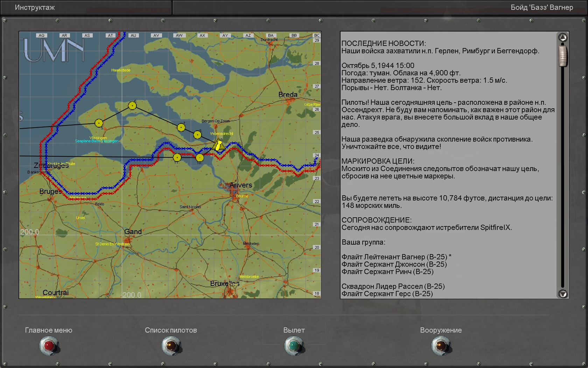Click map grid column label AX
Viewport: 588px width, 368px height.
click(202, 35)
